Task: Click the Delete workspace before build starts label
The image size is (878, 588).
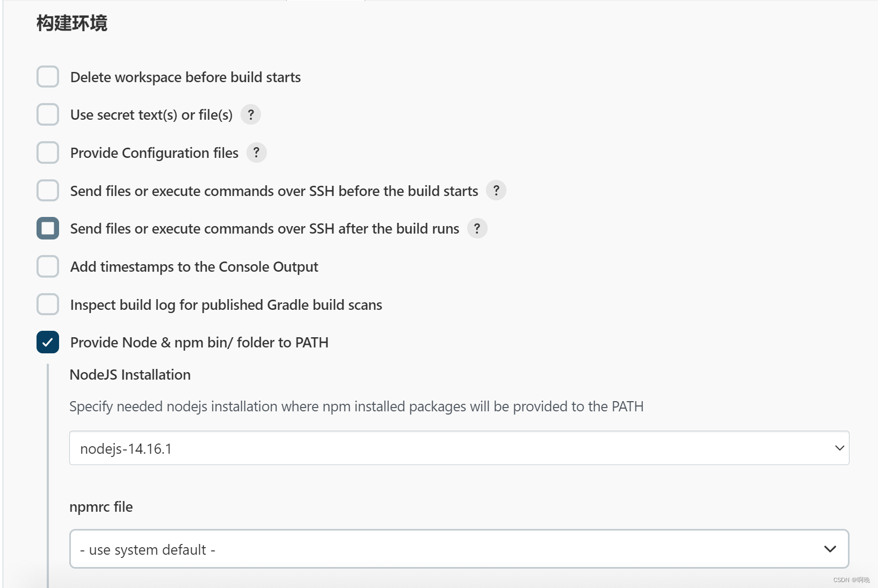Action: click(x=185, y=77)
